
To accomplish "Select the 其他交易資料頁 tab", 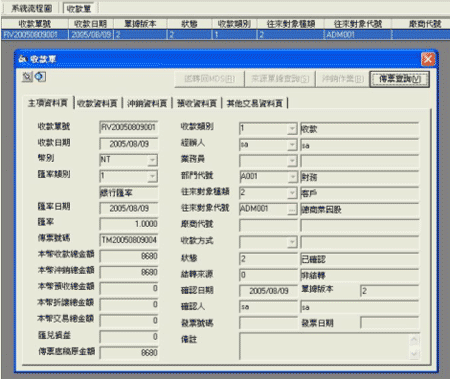I will [x=255, y=103].
